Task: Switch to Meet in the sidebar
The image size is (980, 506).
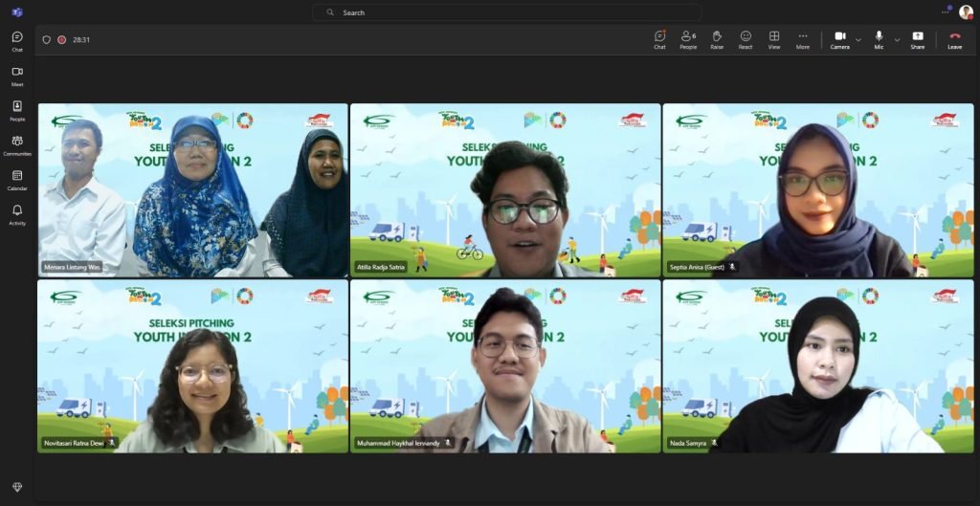Action: 17,76
